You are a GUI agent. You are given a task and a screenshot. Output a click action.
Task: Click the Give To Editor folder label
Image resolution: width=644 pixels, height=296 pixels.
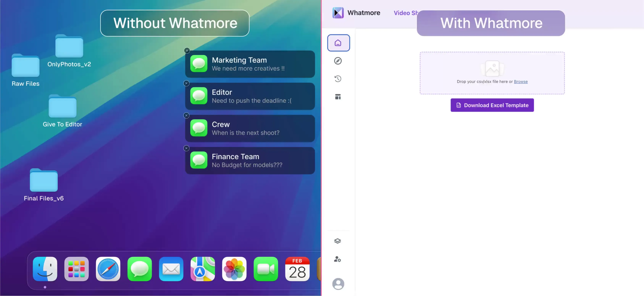(62, 124)
